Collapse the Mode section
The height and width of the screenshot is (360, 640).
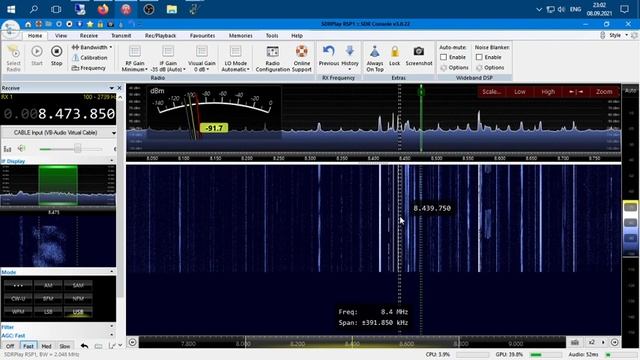point(112,271)
